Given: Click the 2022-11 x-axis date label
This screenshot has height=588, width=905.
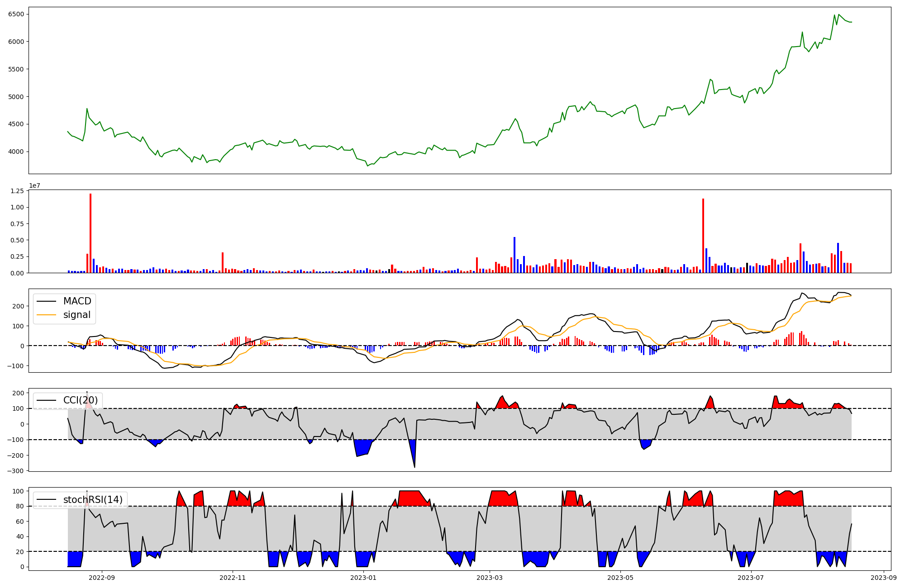Looking at the screenshot, I should (232, 578).
